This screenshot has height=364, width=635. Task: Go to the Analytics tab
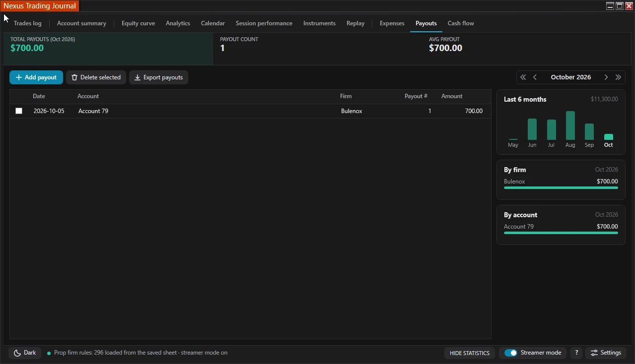point(178,23)
